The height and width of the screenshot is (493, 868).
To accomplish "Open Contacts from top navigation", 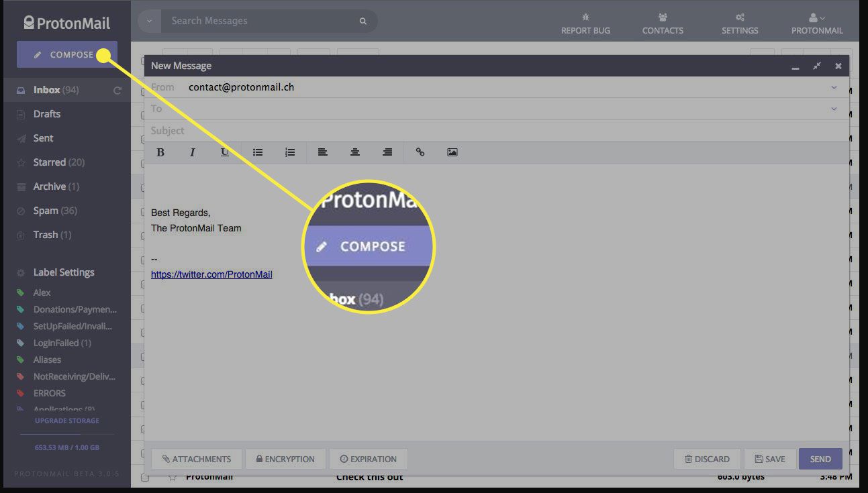I will coord(663,23).
